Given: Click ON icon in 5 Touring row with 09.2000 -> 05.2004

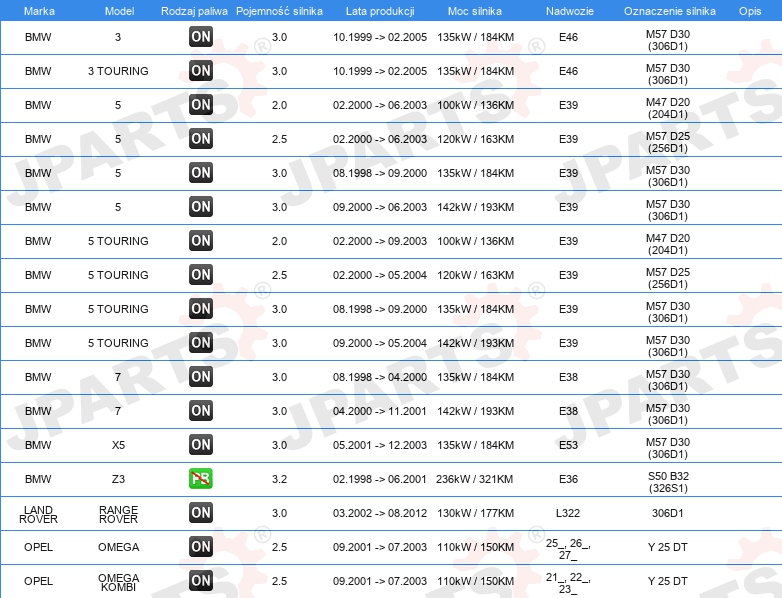Looking at the screenshot, I should click(x=201, y=343).
